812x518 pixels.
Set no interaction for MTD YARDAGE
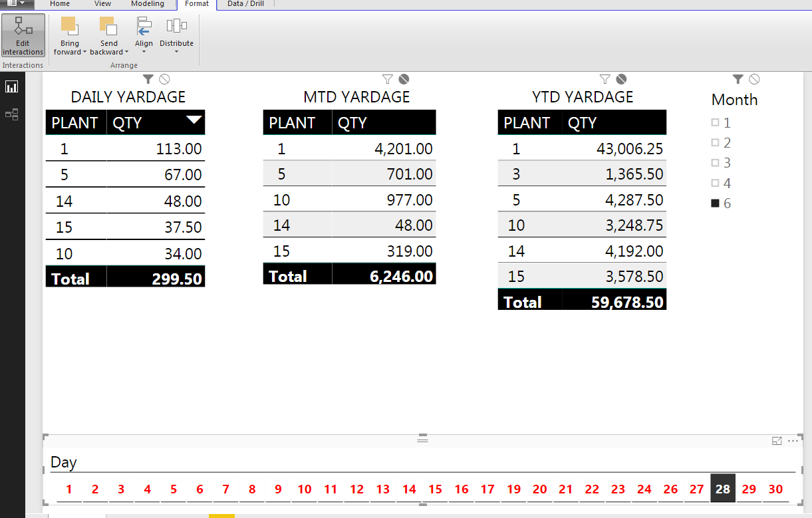404,79
